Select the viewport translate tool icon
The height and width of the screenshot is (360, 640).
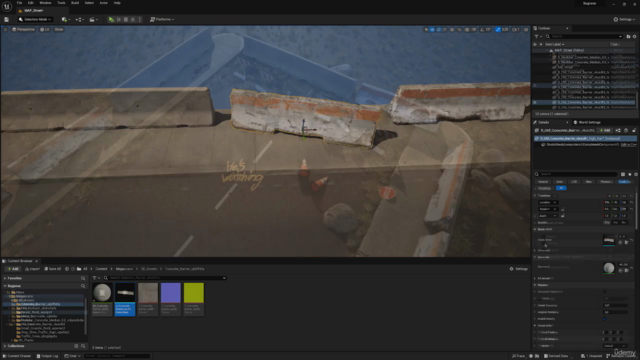click(x=432, y=29)
